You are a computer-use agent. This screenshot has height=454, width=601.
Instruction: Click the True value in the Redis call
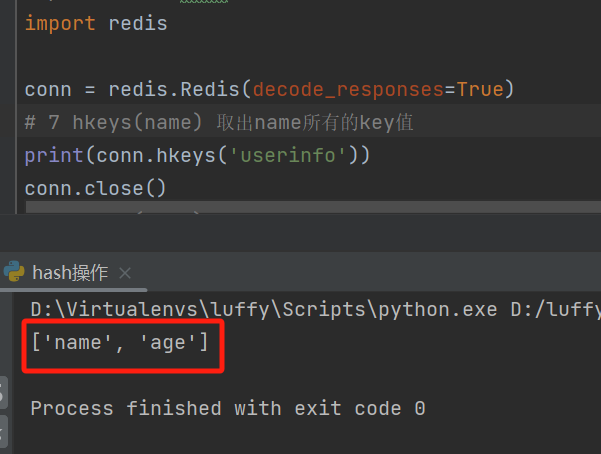coord(480,90)
